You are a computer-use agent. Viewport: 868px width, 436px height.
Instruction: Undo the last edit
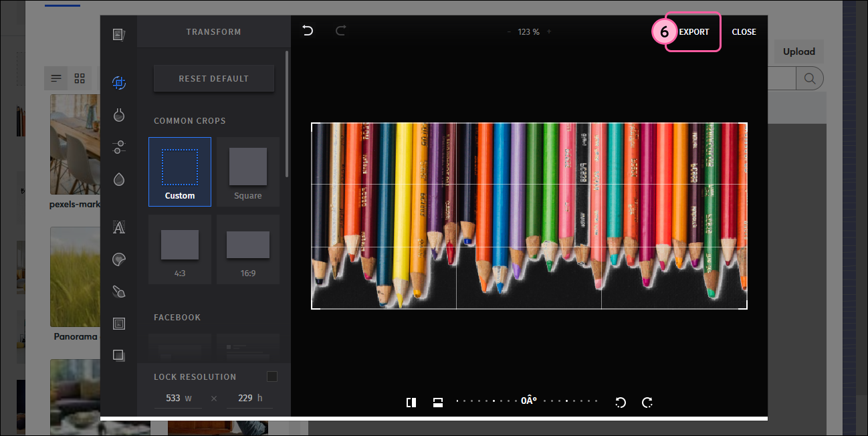tap(308, 31)
